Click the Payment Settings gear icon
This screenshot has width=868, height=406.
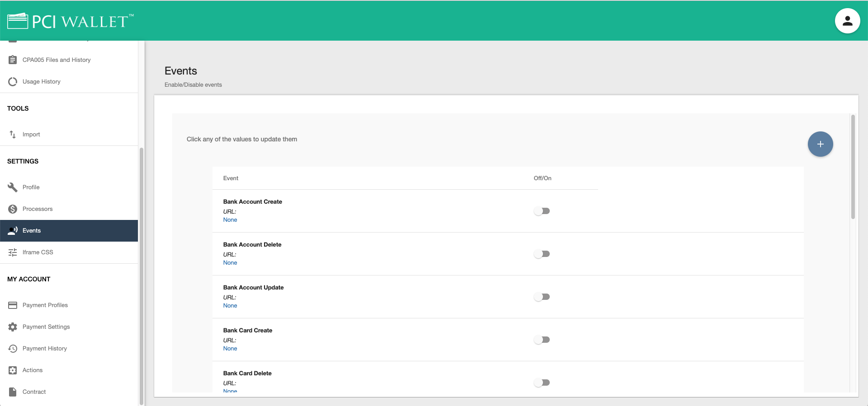13,327
